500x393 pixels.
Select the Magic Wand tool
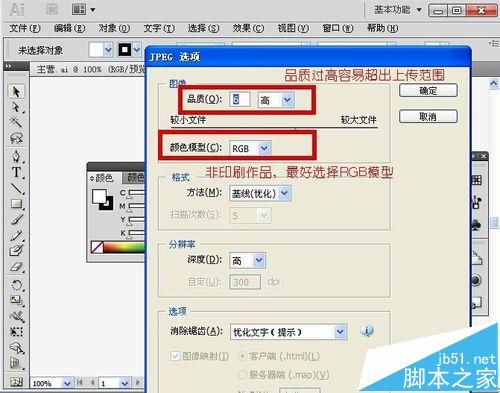[x=16, y=122]
